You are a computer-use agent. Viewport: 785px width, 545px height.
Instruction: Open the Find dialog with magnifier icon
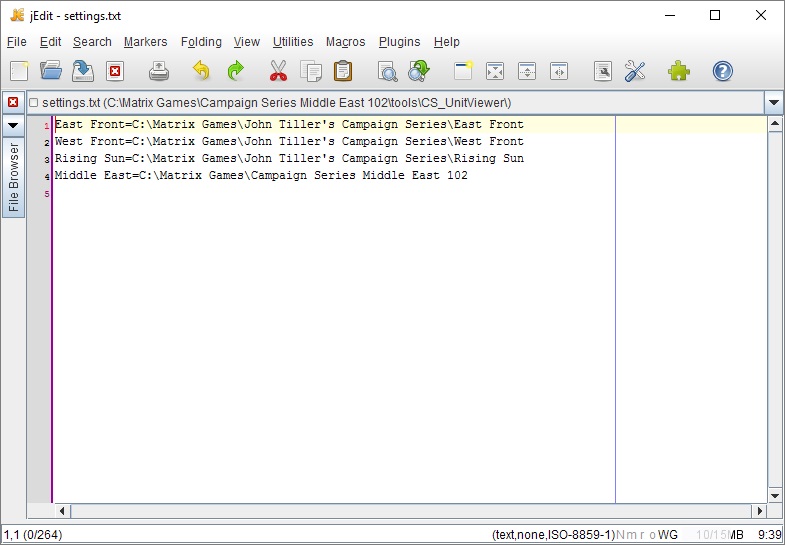387,71
